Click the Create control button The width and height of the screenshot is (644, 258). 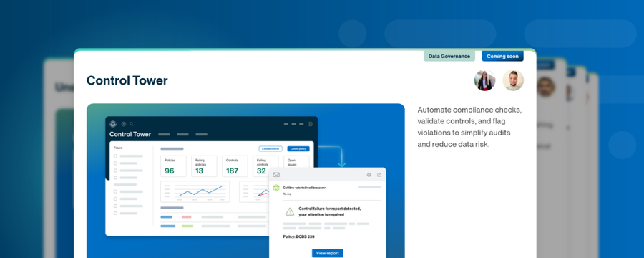click(270, 148)
